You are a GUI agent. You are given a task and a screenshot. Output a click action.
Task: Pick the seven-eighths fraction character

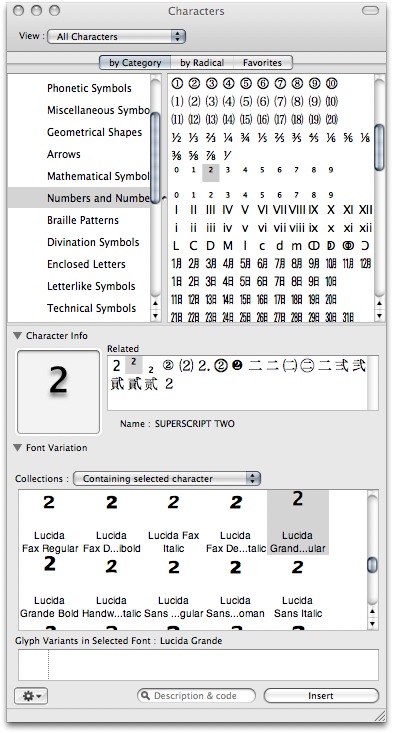tap(211, 155)
